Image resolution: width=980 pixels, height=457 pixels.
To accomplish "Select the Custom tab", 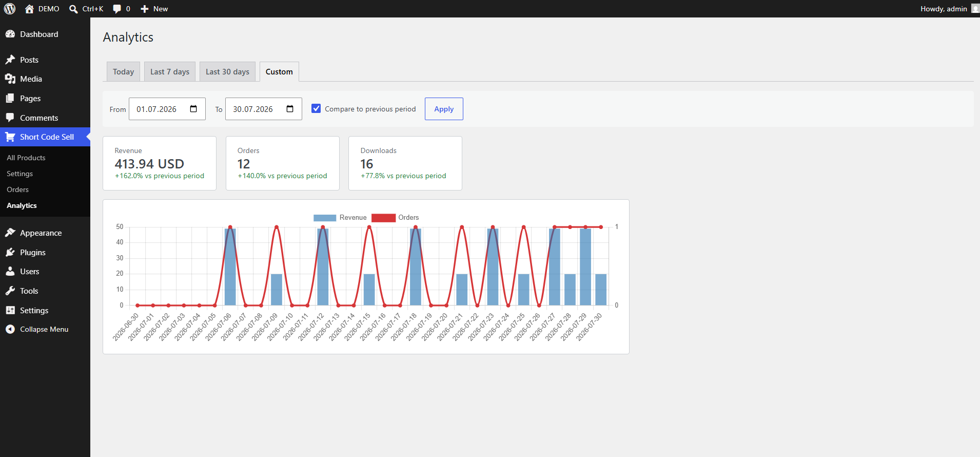I will (279, 71).
